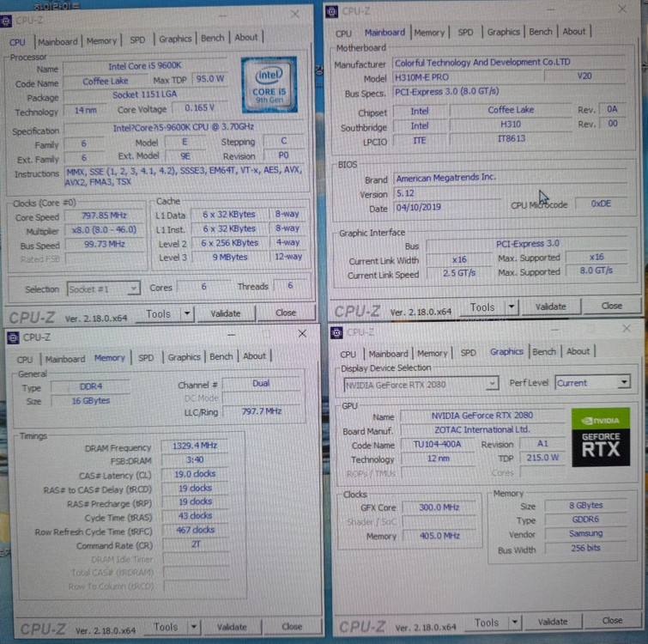This screenshot has width=648, height=644.
Task: Select Memory tab in the Mainboard window
Action: 429,33
